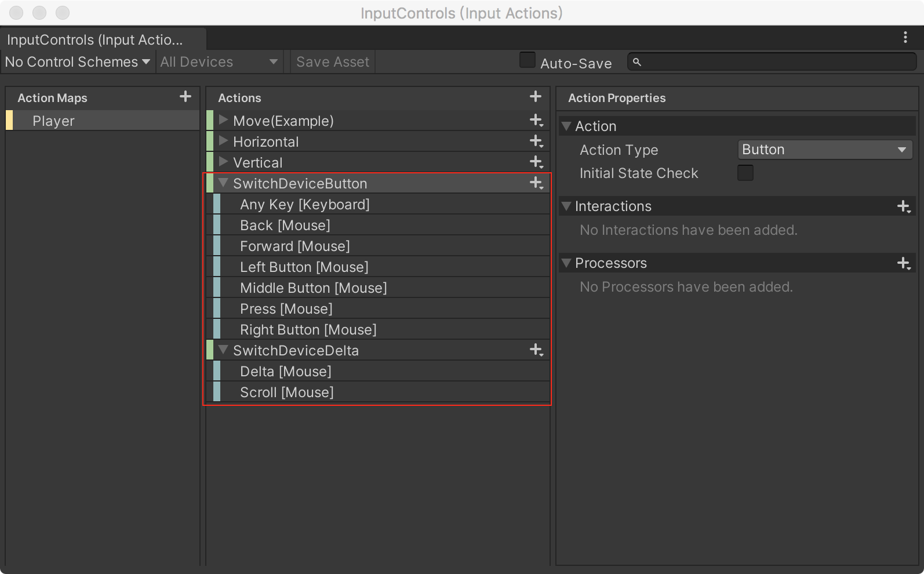Open the window's three-dot options menu
This screenshot has width=924, height=574.
tap(905, 38)
